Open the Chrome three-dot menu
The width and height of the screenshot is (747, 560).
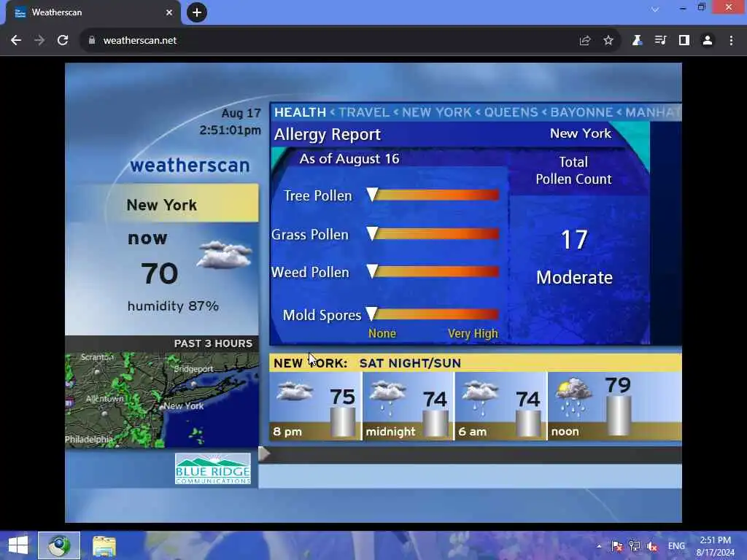coord(731,41)
